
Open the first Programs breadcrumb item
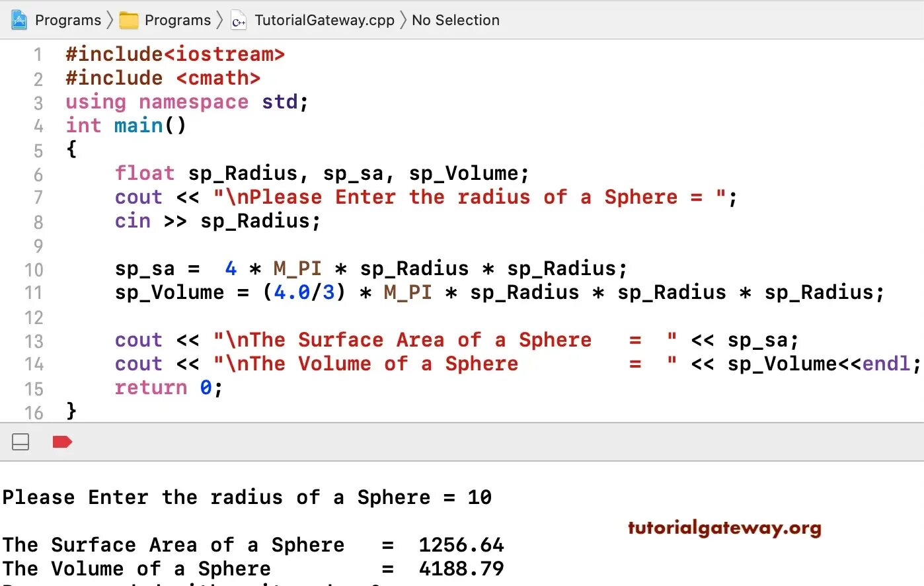68,21
